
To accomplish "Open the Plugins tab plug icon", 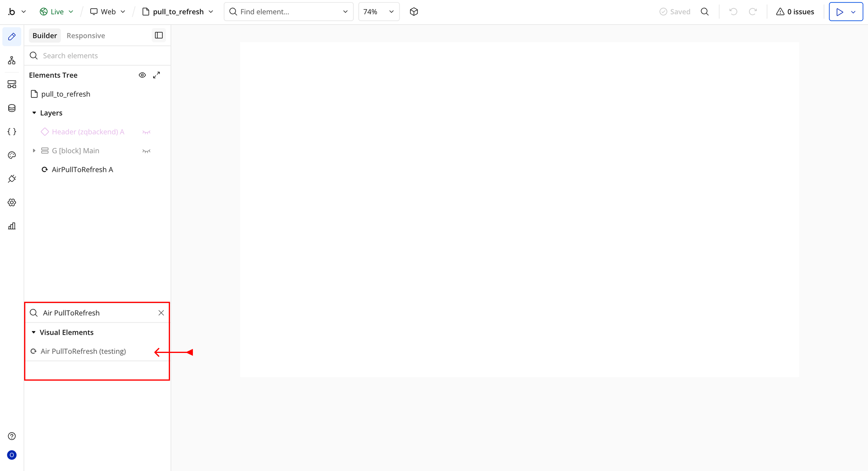I will click(x=12, y=179).
